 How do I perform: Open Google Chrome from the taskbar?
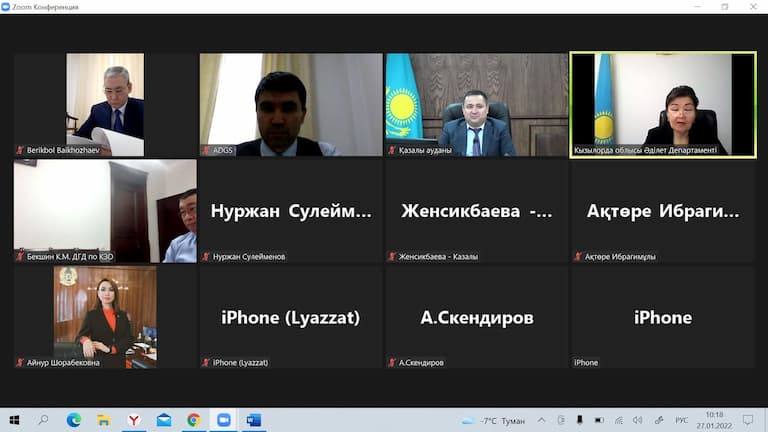193,420
